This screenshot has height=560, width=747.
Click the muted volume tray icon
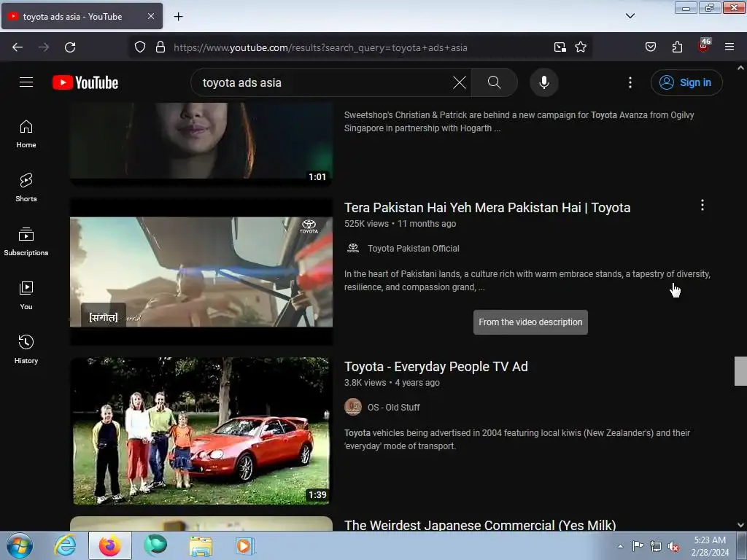coord(673,546)
